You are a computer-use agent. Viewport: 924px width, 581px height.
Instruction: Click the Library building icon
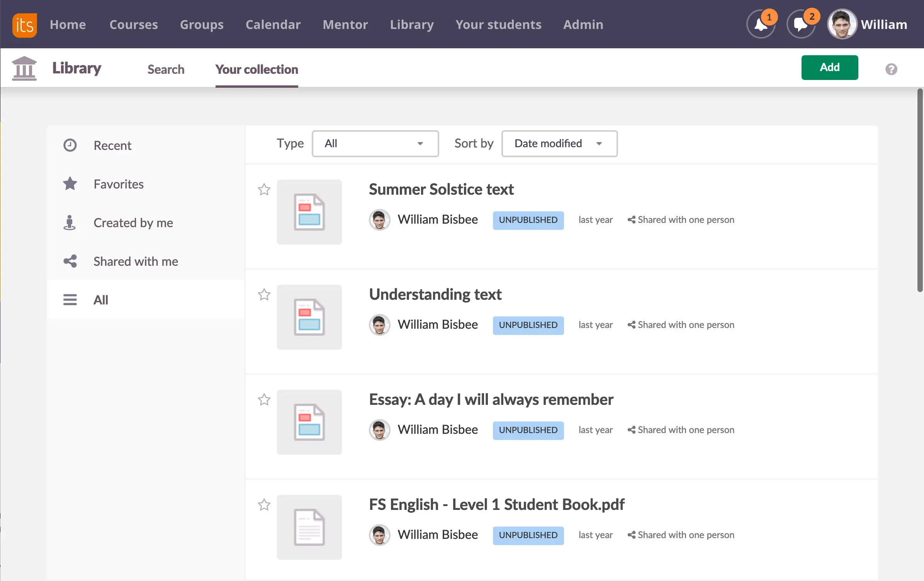tap(24, 68)
